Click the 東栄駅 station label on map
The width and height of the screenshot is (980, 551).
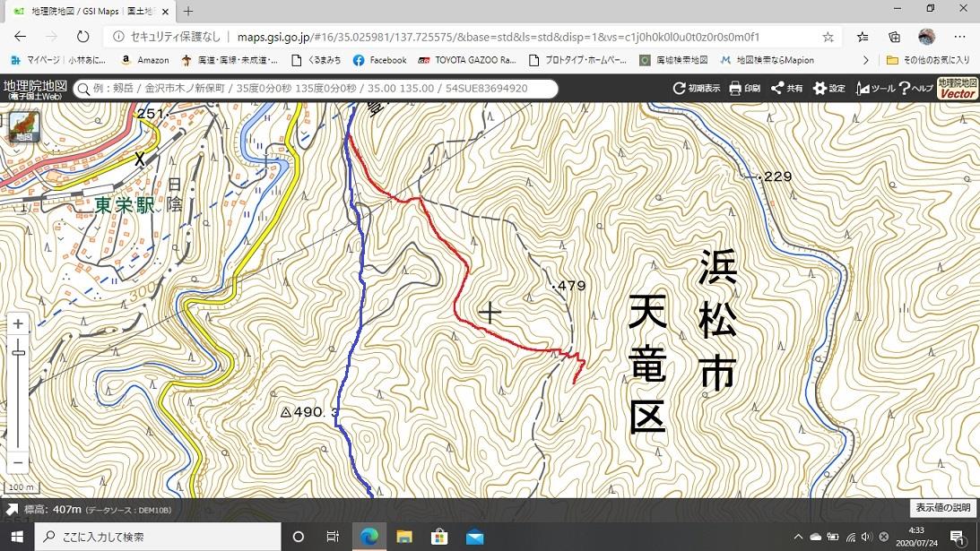(x=125, y=205)
